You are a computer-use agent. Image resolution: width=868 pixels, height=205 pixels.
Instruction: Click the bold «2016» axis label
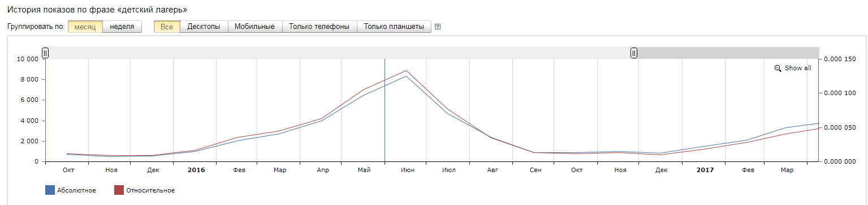pos(196,170)
